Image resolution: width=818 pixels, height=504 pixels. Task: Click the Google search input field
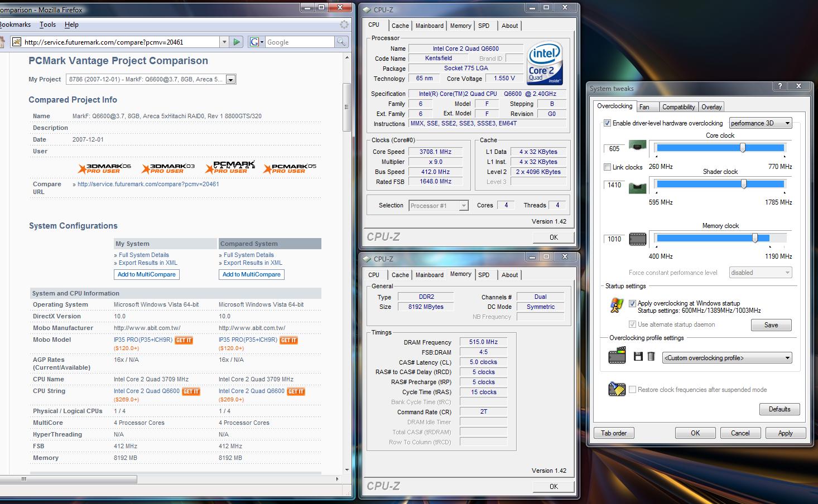click(300, 42)
